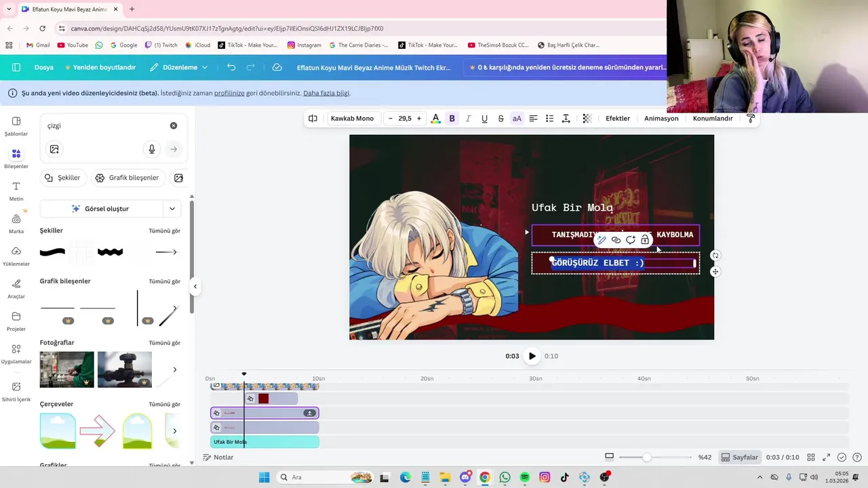
Task: Toggle bulleted list formatting
Action: (549, 119)
